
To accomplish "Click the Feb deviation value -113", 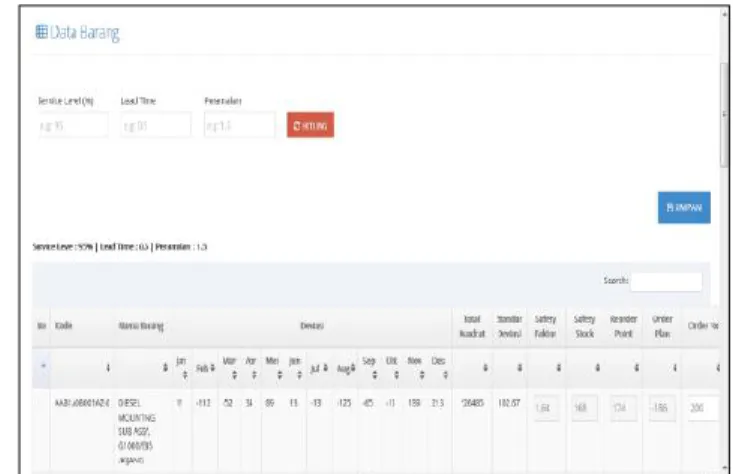I will 202,403.
